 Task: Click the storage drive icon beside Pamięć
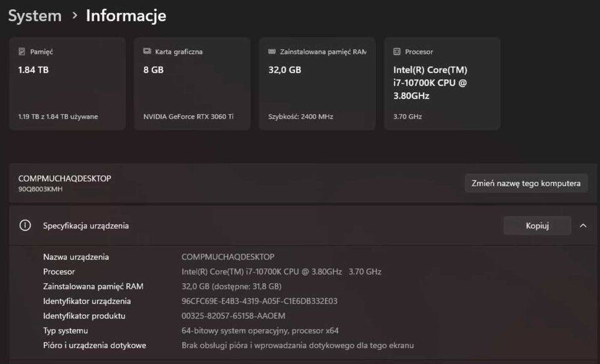(22, 52)
